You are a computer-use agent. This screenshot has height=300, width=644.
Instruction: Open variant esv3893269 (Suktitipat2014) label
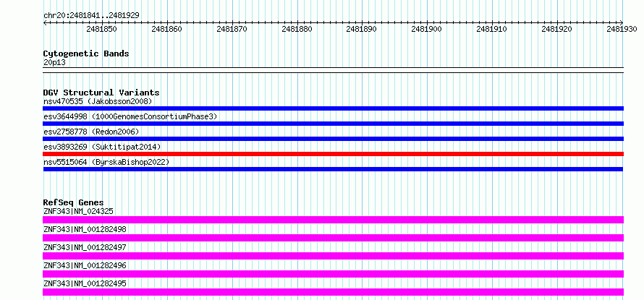(102, 147)
